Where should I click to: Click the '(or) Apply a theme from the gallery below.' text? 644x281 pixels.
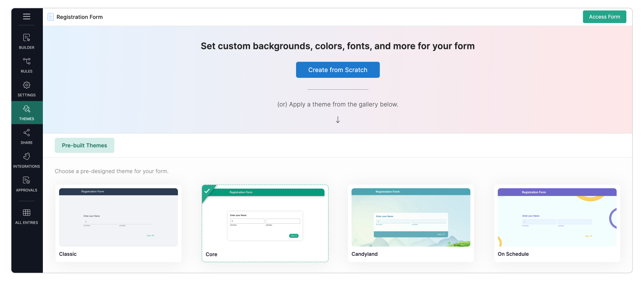[x=338, y=104]
